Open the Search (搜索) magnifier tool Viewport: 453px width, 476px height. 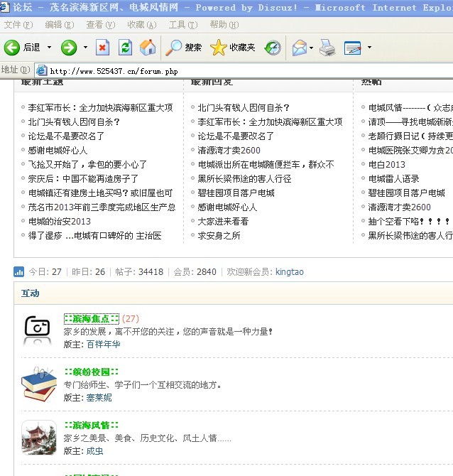pyautogui.click(x=184, y=48)
